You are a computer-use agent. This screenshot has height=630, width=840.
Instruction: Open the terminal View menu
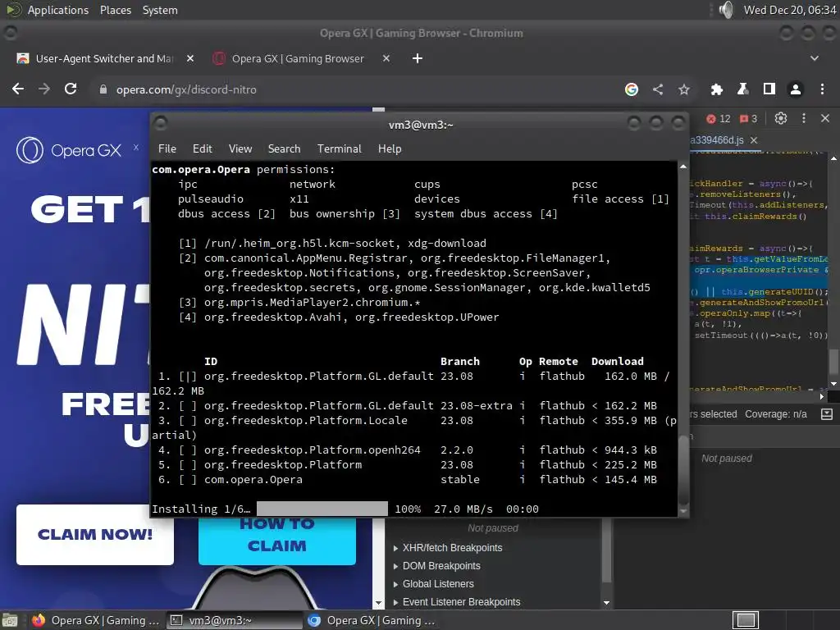(240, 149)
